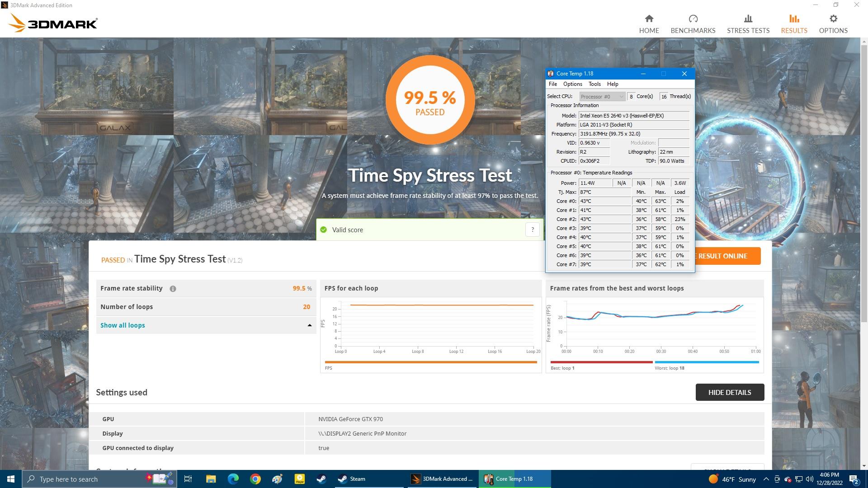Open Core Temp Tools menu
This screenshot has height=488, width=868.
(594, 84)
